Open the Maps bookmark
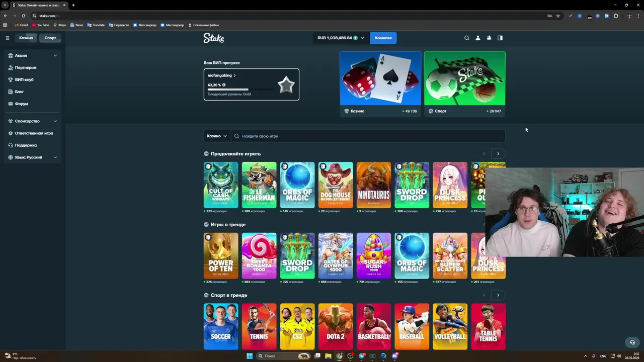Image resolution: width=644 pixels, height=362 pixels. [x=60, y=25]
